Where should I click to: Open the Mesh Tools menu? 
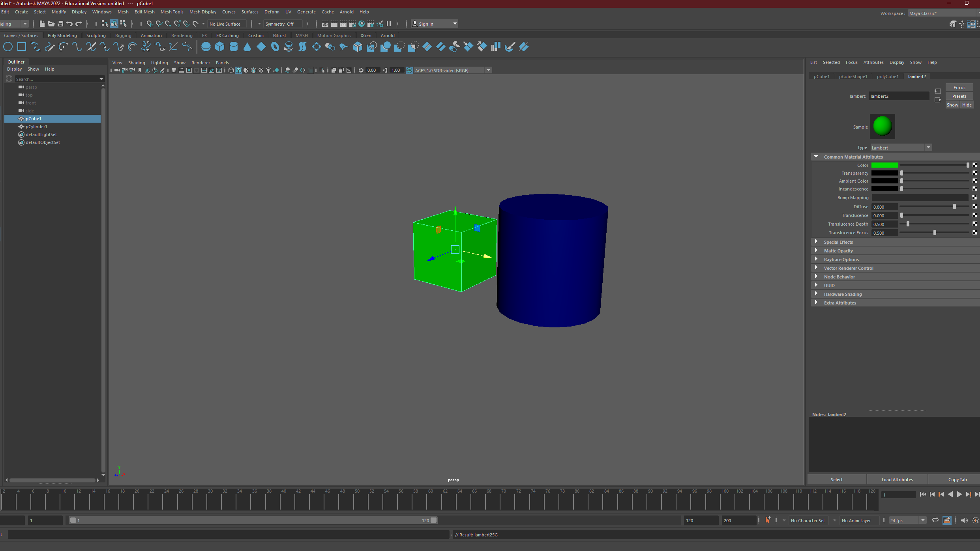(172, 12)
